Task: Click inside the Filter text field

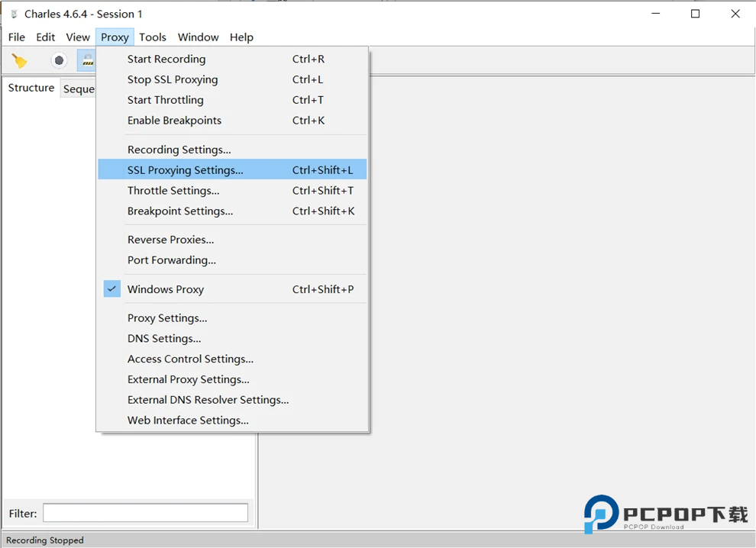Action: click(x=145, y=513)
